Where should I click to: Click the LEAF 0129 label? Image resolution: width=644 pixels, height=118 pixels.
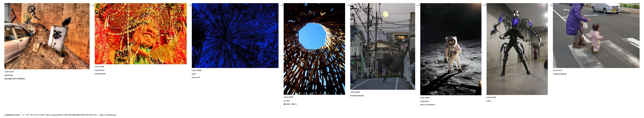tap(9, 72)
